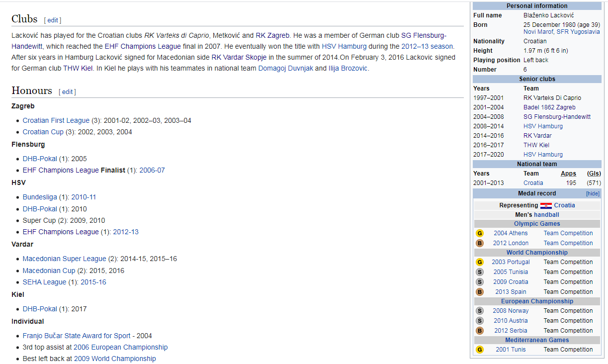The width and height of the screenshot is (608, 364).
Task: Open the THW Kiel link in the Clubs paragraph
Action: point(78,68)
